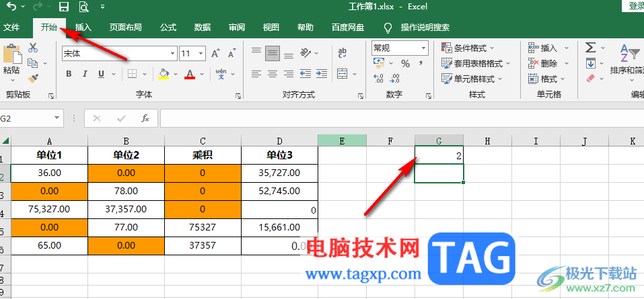Click the Fill down icon

(591, 63)
